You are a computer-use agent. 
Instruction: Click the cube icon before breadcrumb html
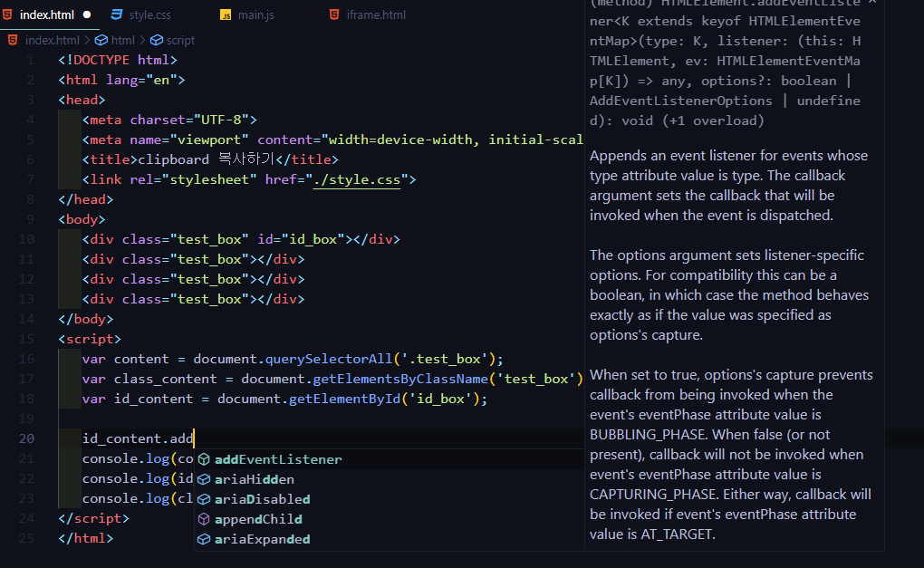click(x=101, y=40)
